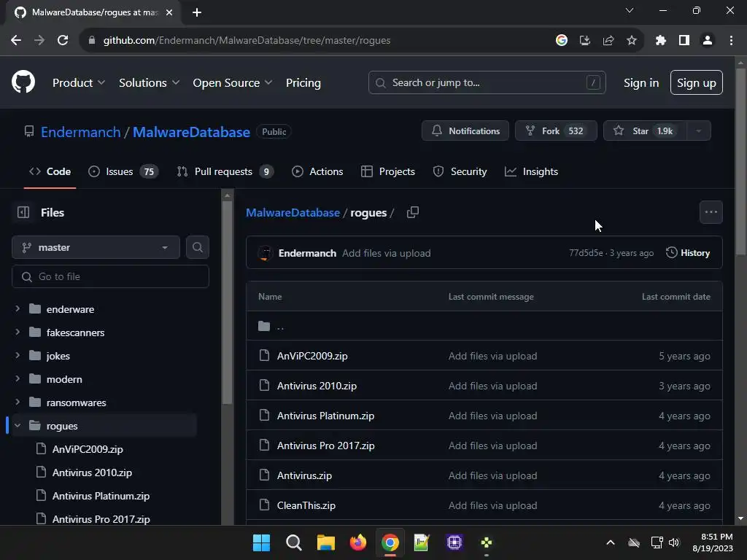Open the Product menu dropdown
Image resolution: width=747 pixels, height=560 pixels.
tap(79, 83)
